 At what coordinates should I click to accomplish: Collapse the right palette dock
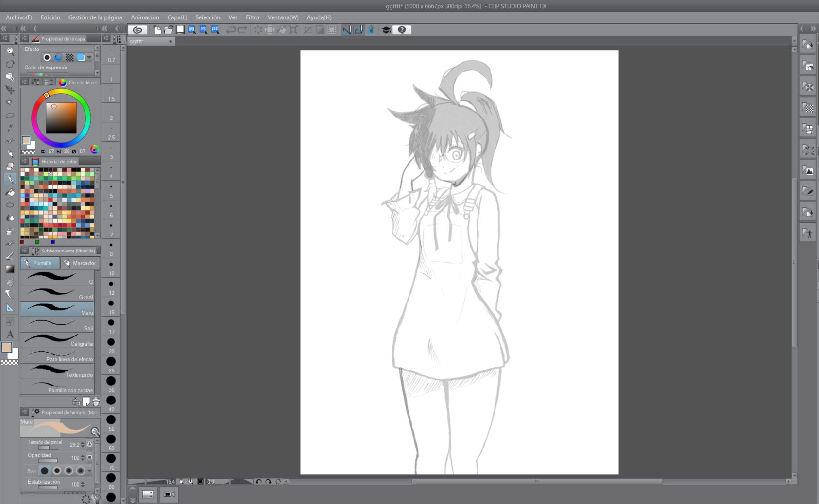point(814,28)
